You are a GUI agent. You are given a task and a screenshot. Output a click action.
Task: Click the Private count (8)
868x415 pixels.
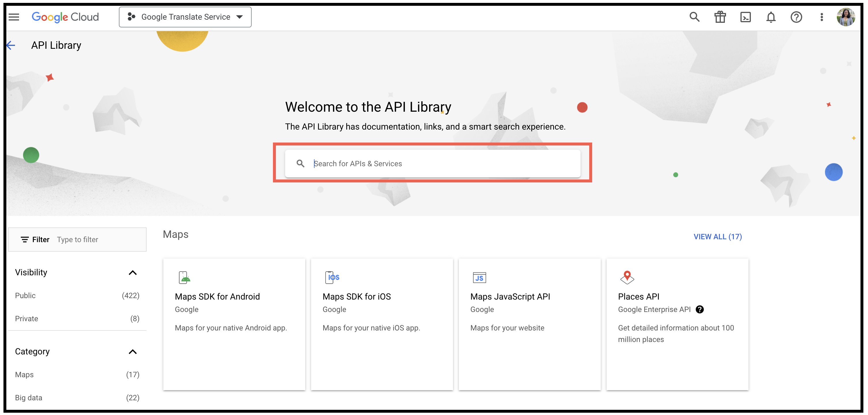tap(135, 319)
